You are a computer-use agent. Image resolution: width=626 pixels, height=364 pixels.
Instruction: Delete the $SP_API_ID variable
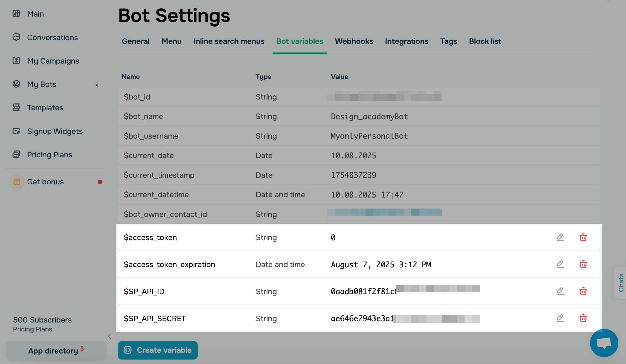coord(583,291)
